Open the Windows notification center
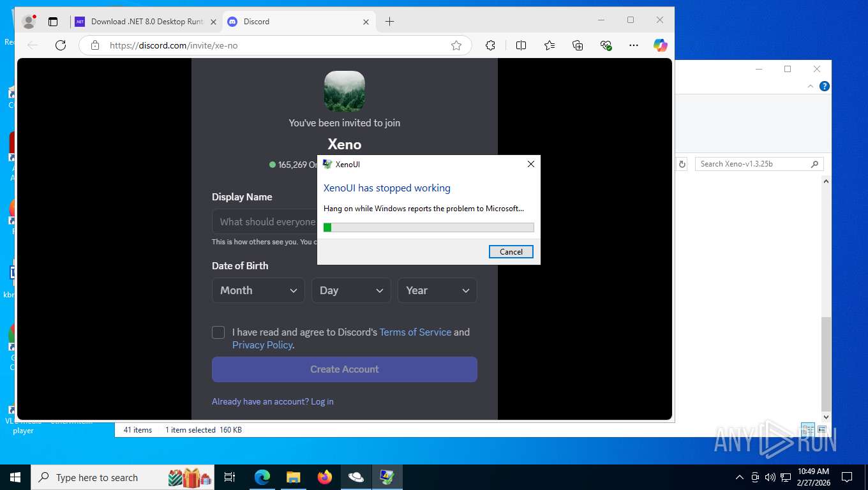868x490 pixels. pos(847,477)
